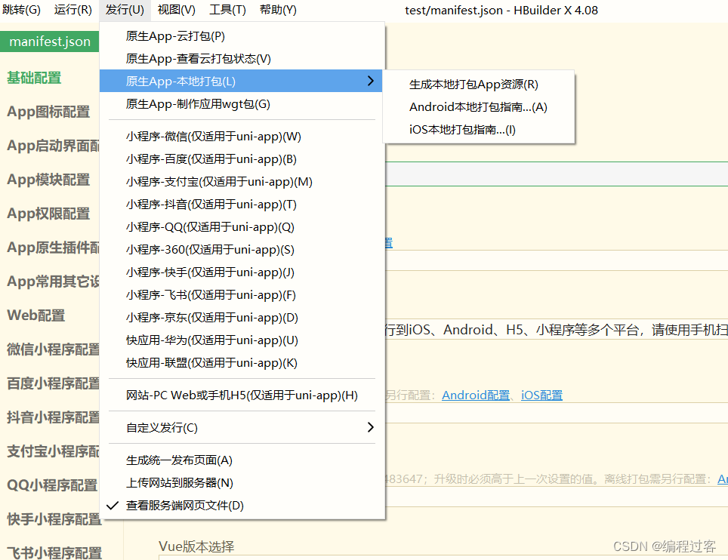Screen dimensions: 728x560
Task: Open QQ小程序配置 section
Action: [x=52, y=485]
